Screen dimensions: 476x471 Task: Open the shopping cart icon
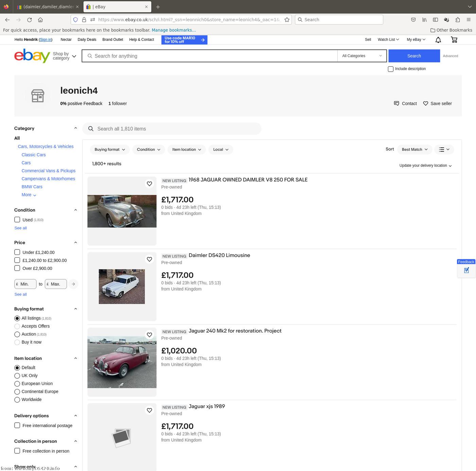454,40
